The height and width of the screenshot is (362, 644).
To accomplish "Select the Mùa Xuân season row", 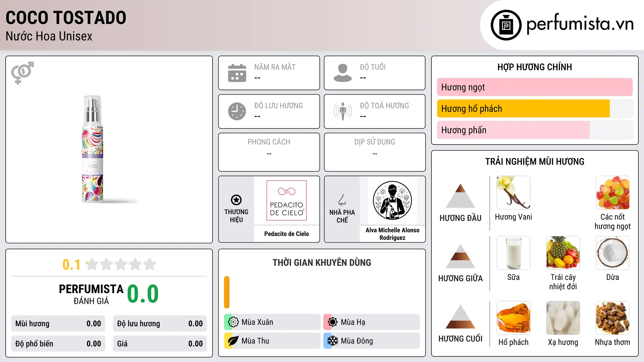I will coord(272,322).
